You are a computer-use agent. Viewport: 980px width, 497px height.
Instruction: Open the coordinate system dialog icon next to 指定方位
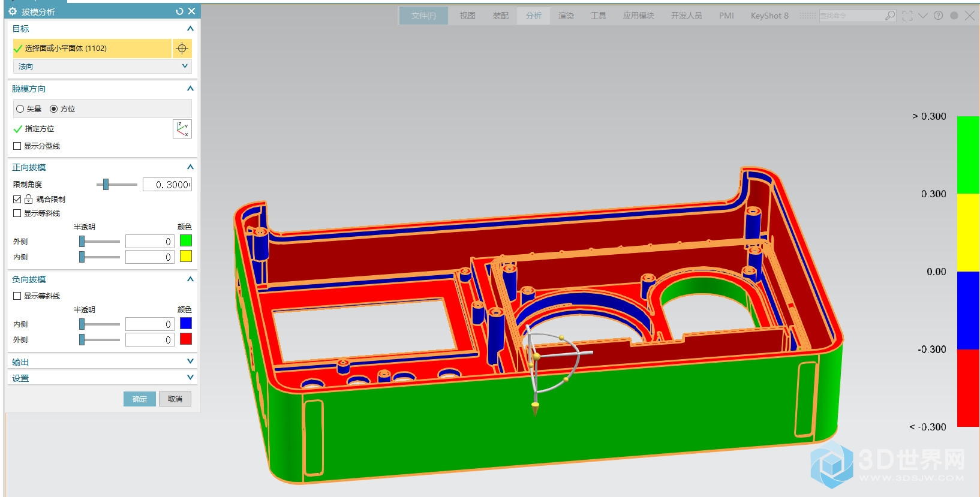182,129
